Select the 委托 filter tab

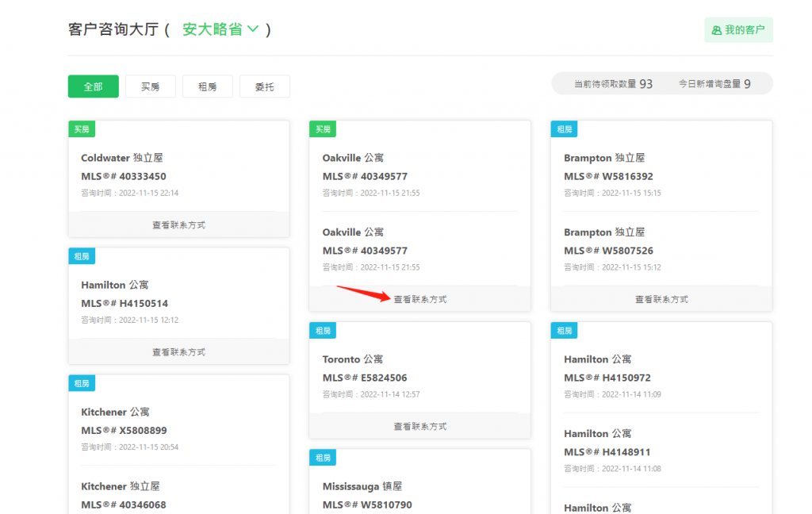[265, 86]
